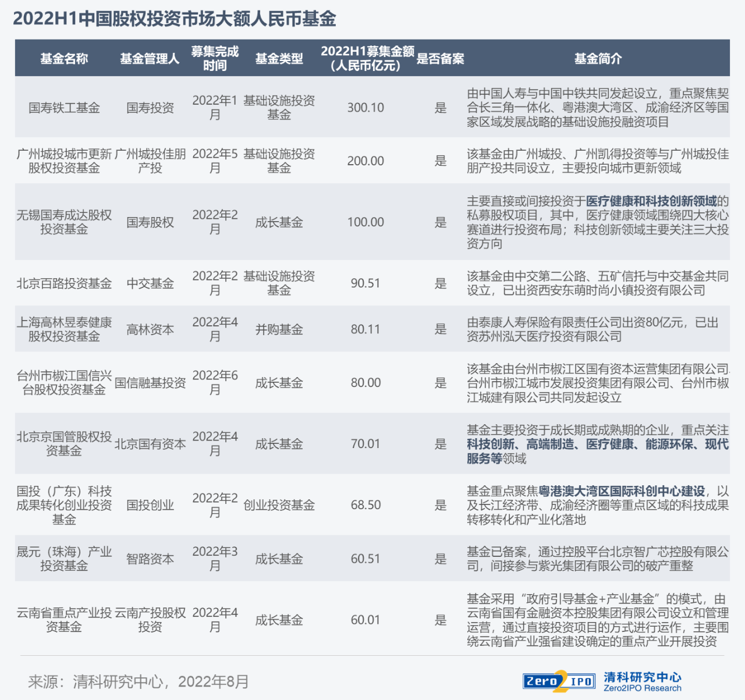
Task: Click the 60.51 amount cell
Action: tap(366, 559)
